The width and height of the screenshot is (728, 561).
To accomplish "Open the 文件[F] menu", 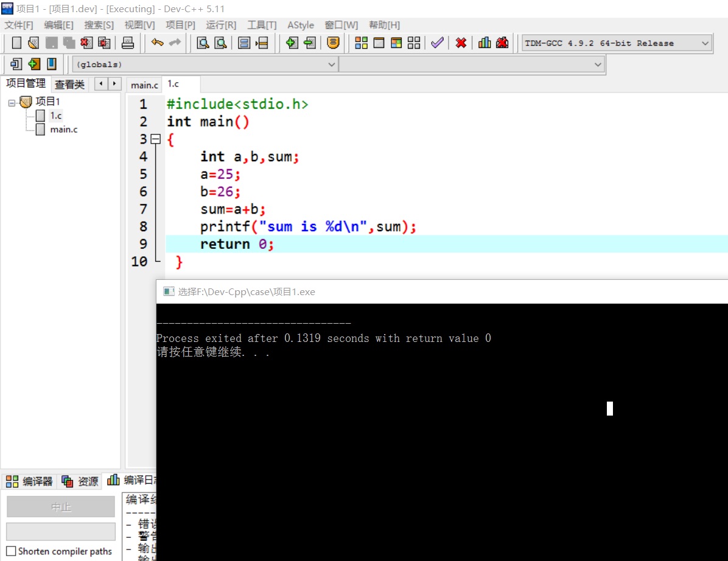I will (x=19, y=25).
